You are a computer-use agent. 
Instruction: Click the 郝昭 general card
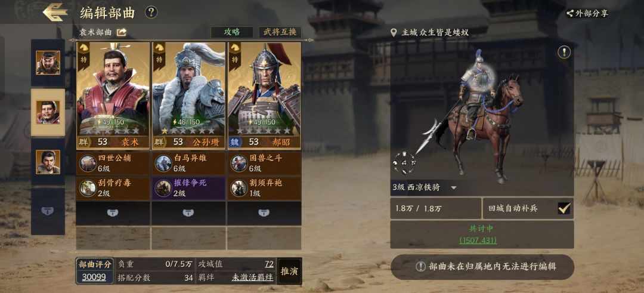[264, 95]
